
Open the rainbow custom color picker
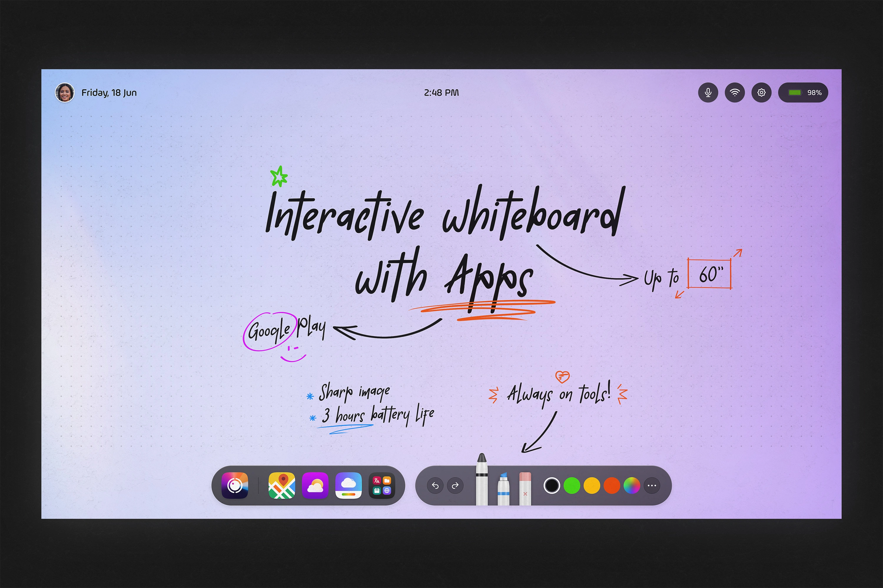tap(632, 486)
